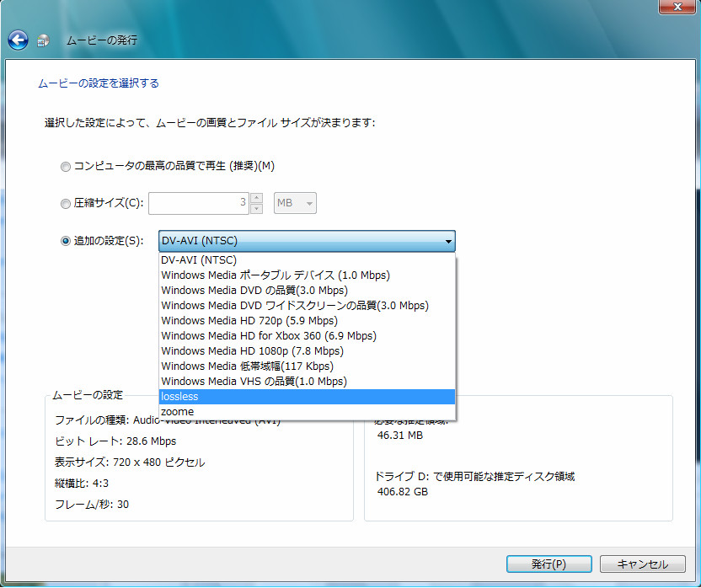The height and width of the screenshot is (588, 701).
Task: Select Windows Media DVD ワイドスクリーン option
Action: pos(295,306)
